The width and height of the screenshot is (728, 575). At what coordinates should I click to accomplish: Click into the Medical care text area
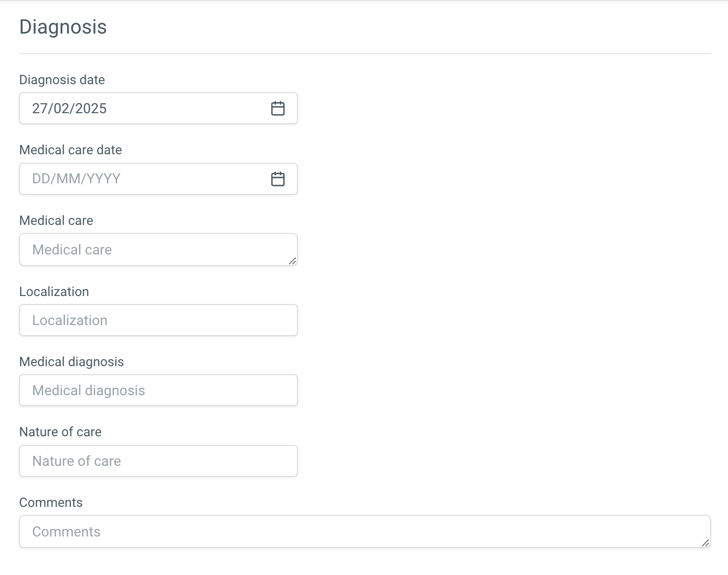click(150, 249)
